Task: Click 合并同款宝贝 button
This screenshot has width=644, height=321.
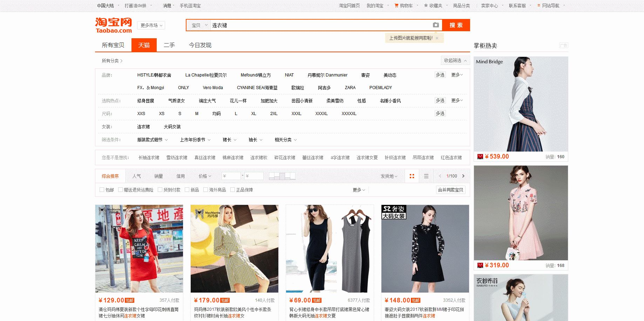Action: click(x=450, y=190)
